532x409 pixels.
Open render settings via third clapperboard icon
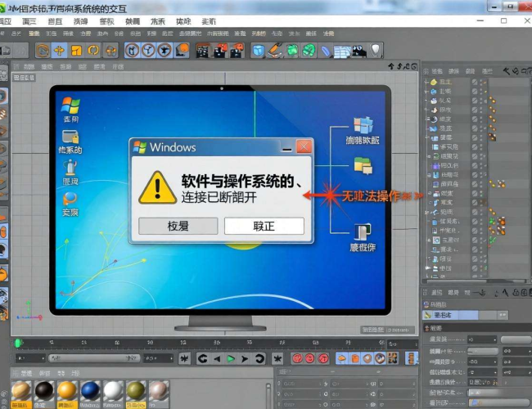(x=237, y=51)
